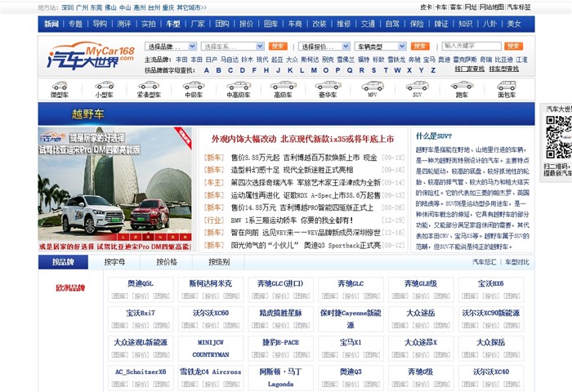This screenshot has width=572, height=392.
Task: Switch to the 按字母 tab
Action: 114,262
